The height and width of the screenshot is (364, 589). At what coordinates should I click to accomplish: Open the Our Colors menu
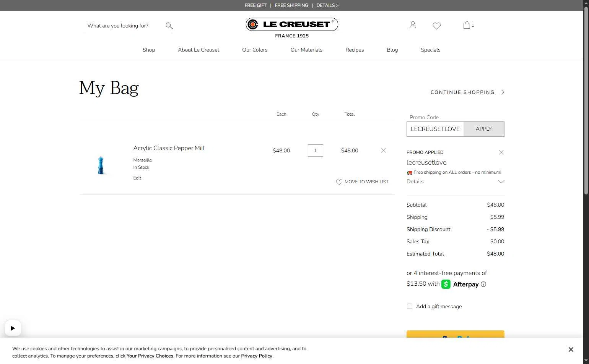(255, 50)
